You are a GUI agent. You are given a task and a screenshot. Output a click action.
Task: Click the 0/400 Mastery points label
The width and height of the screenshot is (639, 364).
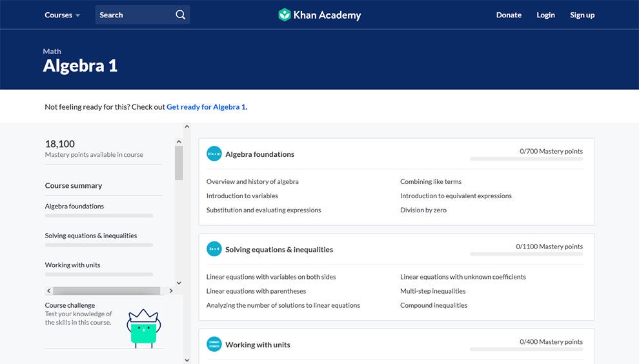point(551,342)
